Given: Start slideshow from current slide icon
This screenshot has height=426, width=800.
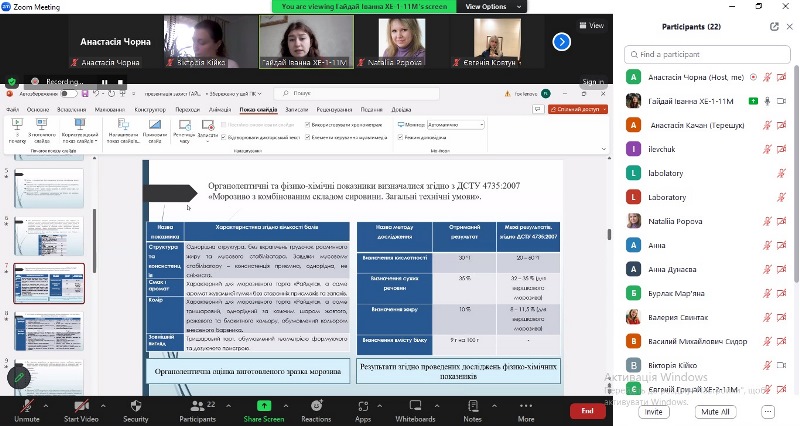Looking at the screenshot, I should tap(42, 124).
